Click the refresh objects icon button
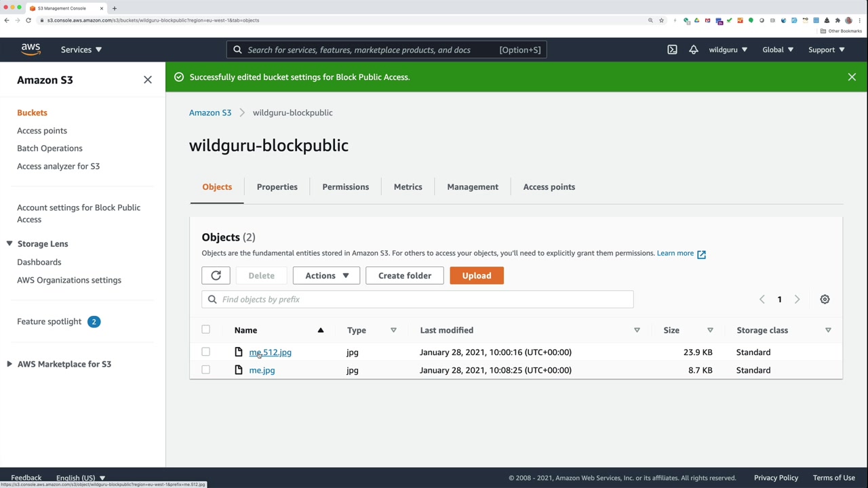Screen dimensions: 868x488 tap(216, 276)
